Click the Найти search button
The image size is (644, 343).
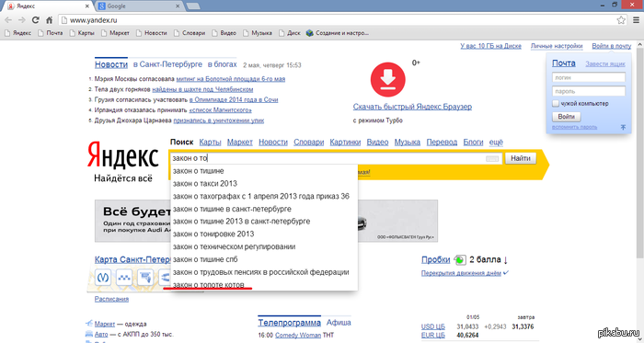pos(521,158)
